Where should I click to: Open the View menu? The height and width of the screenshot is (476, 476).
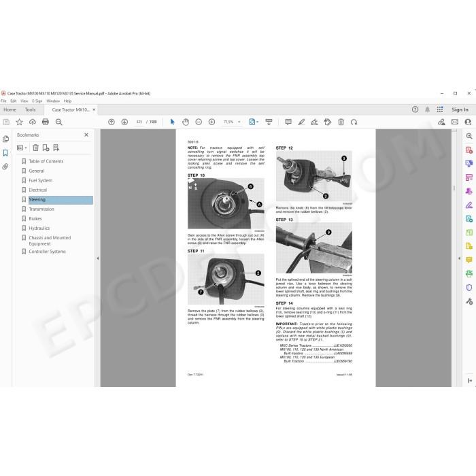click(x=24, y=101)
